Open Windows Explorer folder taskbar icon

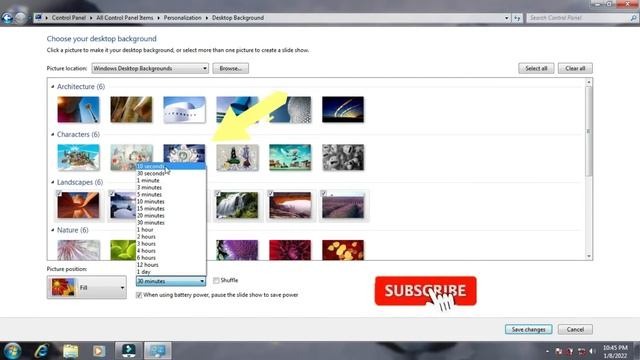click(70, 351)
